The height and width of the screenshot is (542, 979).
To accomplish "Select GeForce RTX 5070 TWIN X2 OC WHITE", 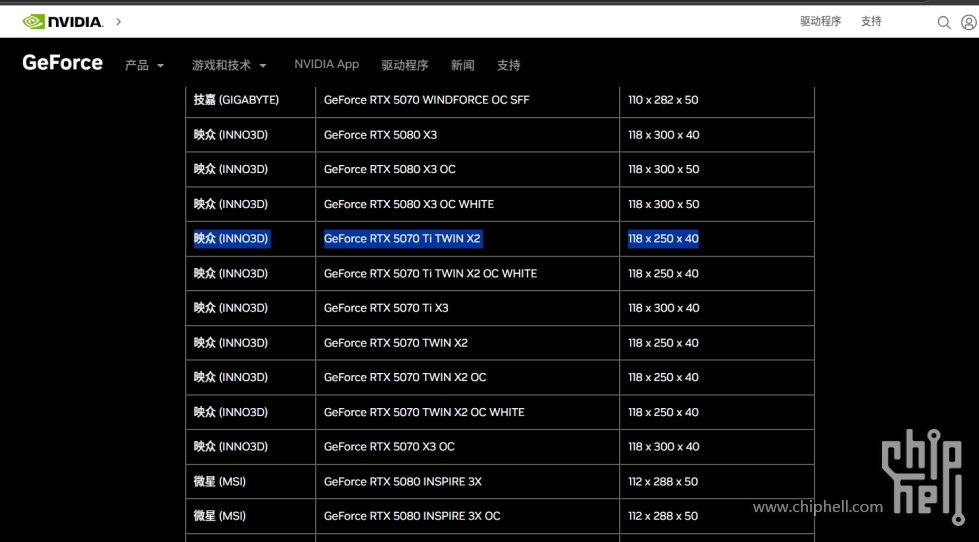I will (x=424, y=412).
